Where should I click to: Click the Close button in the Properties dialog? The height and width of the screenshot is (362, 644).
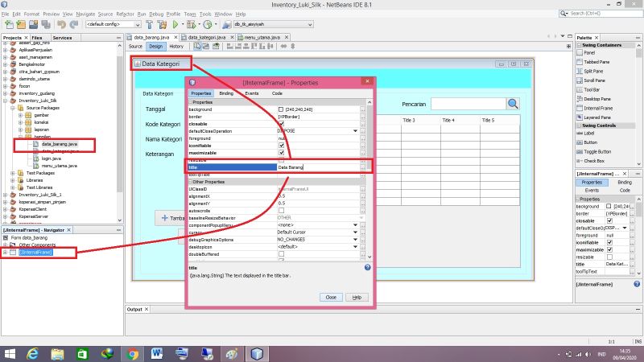coord(331,297)
